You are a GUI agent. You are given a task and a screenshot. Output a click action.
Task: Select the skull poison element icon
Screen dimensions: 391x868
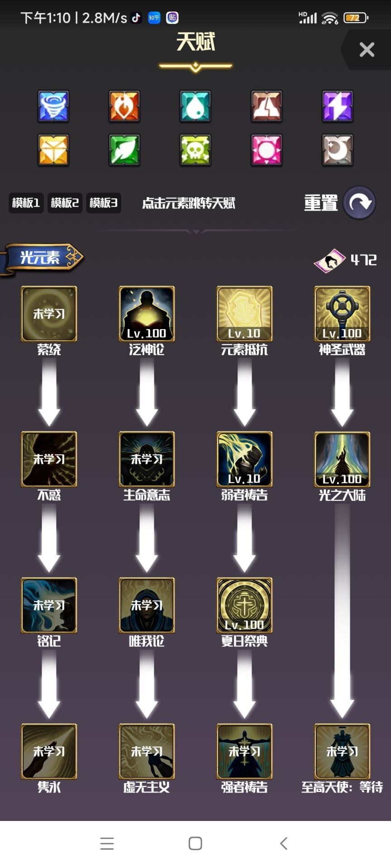[195, 150]
